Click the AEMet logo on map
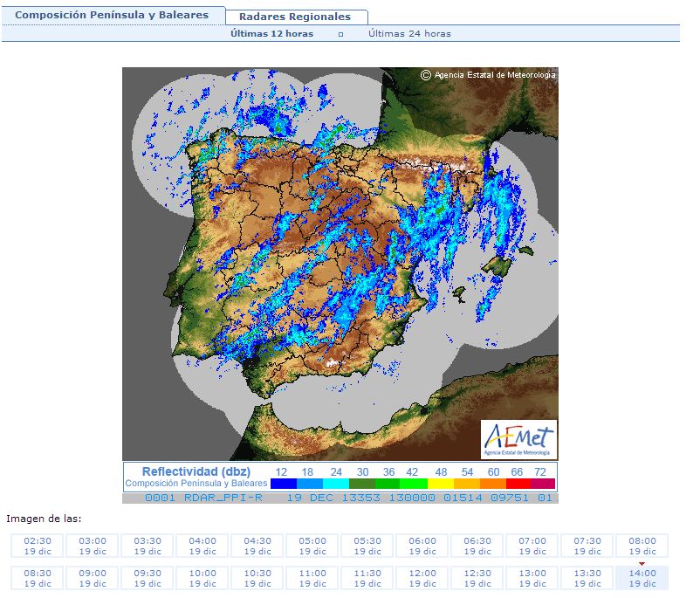Viewport: 700px width, 598px height. tap(518, 439)
